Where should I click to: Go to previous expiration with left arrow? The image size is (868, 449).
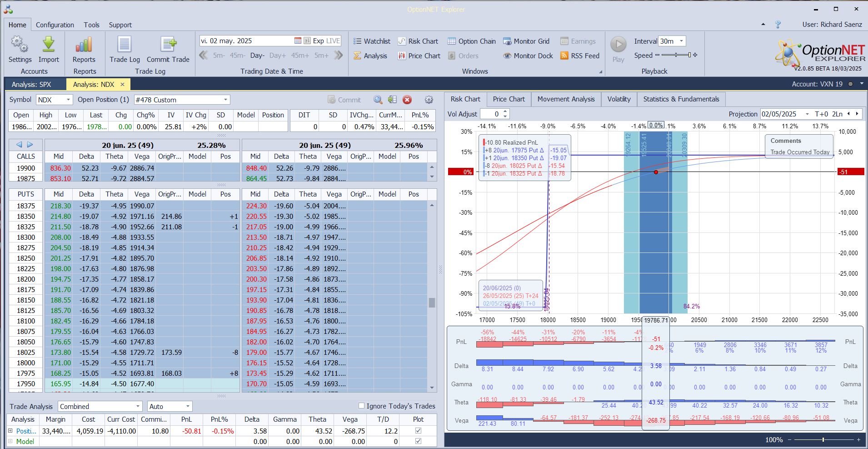[19, 145]
